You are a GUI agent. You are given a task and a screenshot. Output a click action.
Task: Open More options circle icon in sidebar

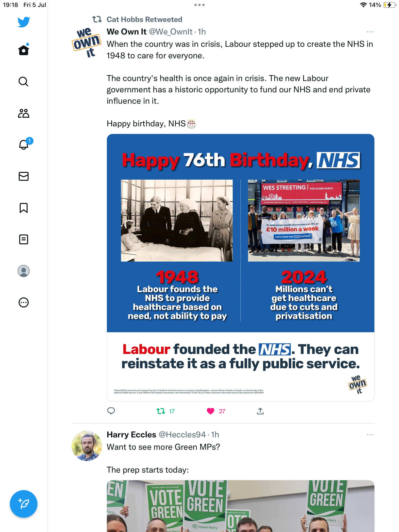coord(24,302)
